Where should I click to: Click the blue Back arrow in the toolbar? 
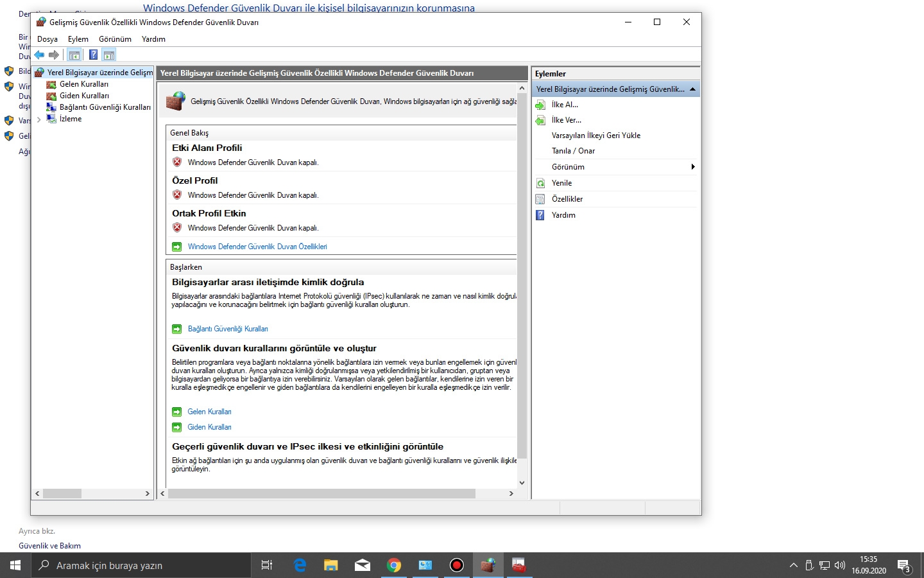pyautogui.click(x=40, y=55)
